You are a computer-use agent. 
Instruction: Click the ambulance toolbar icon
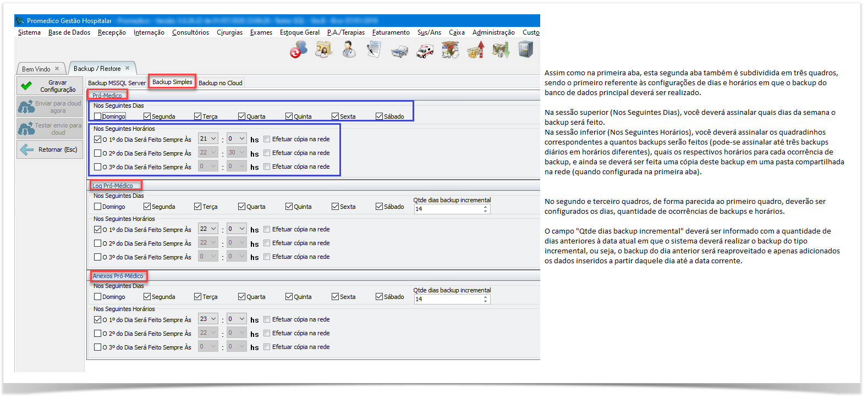[425, 51]
